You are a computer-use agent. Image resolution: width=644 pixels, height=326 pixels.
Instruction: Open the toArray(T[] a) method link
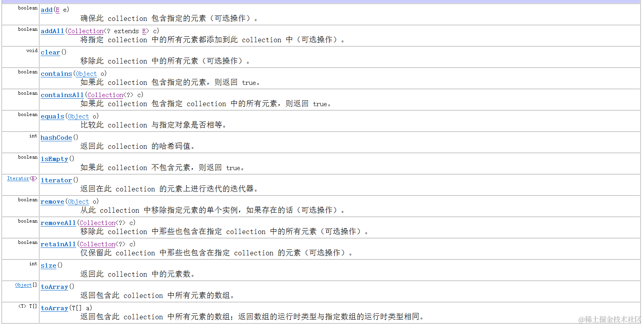tap(54, 308)
